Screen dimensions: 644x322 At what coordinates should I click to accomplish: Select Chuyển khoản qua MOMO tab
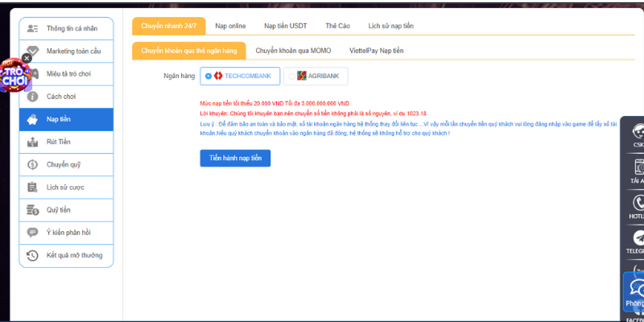pos(293,50)
